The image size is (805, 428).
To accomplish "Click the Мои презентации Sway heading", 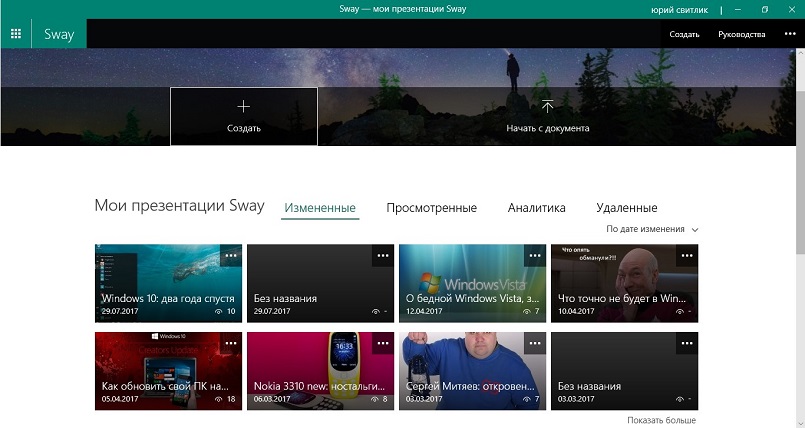I will (x=179, y=206).
